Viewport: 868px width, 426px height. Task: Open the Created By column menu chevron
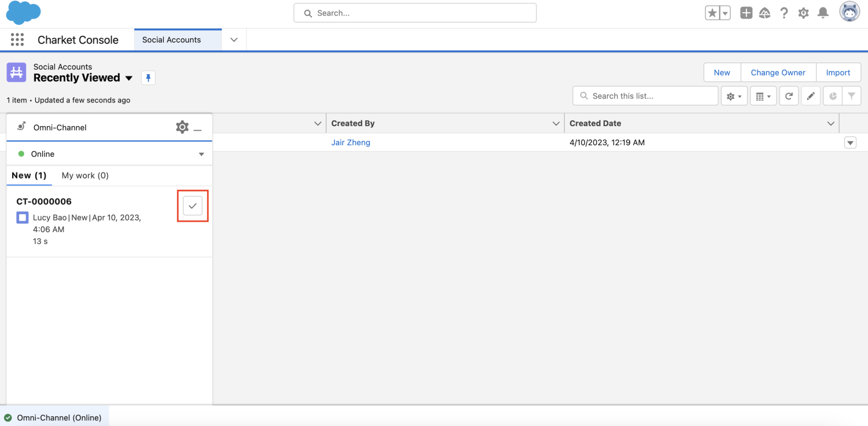(x=556, y=123)
